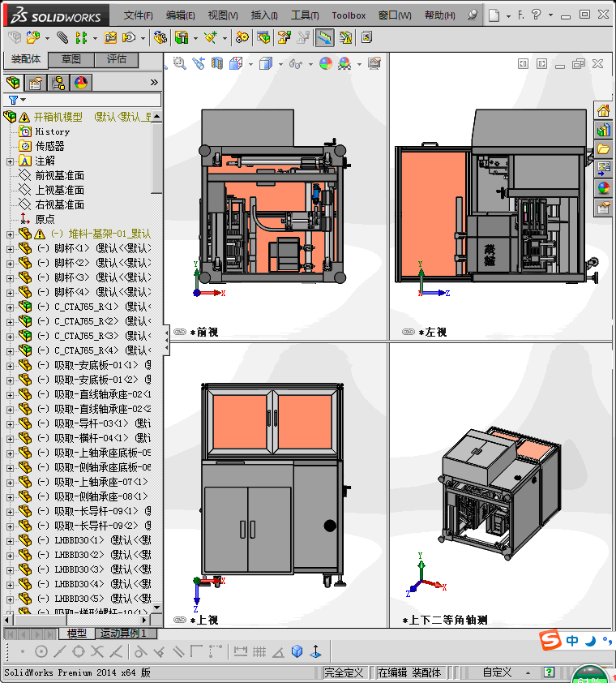Image resolution: width=616 pixels, height=683 pixels.
Task: Open the Assembly Features tool
Action: [182, 38]
